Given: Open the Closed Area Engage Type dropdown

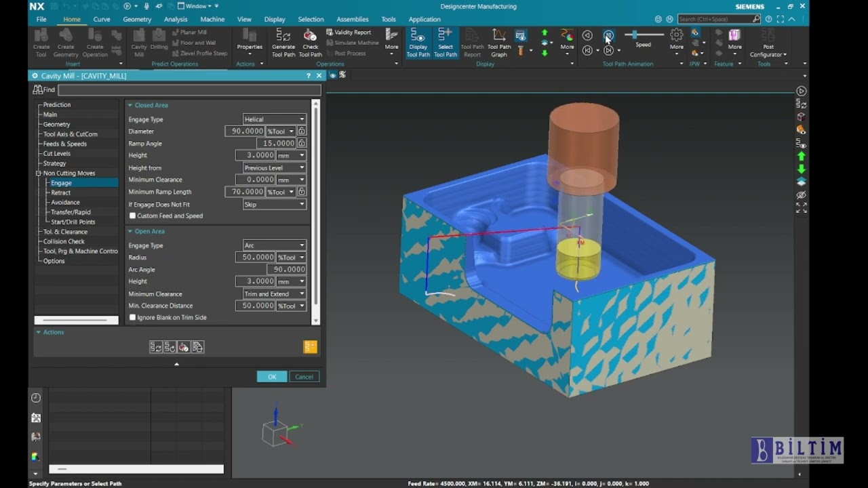Looking at the screenshot, I should 274,119.
